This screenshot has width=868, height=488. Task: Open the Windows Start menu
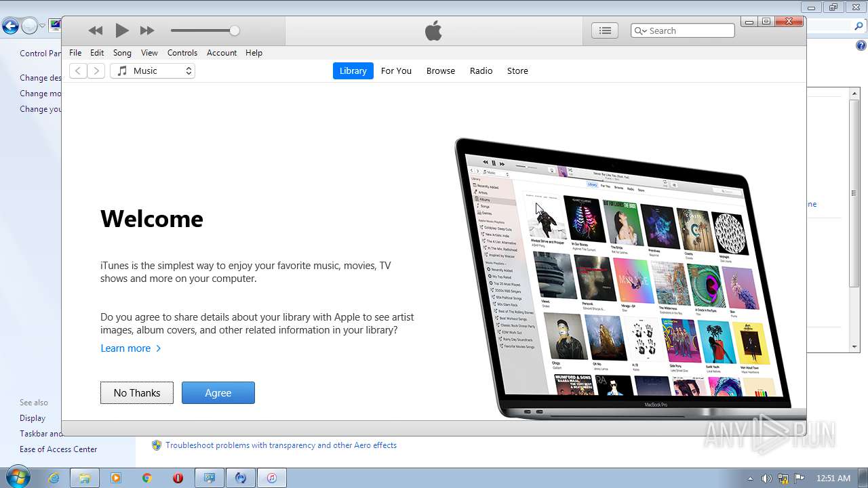tap(18, 477)
